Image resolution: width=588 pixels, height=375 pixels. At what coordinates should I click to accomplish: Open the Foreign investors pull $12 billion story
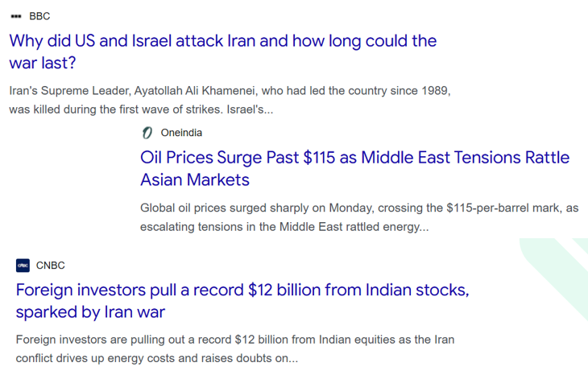[242, 290]
